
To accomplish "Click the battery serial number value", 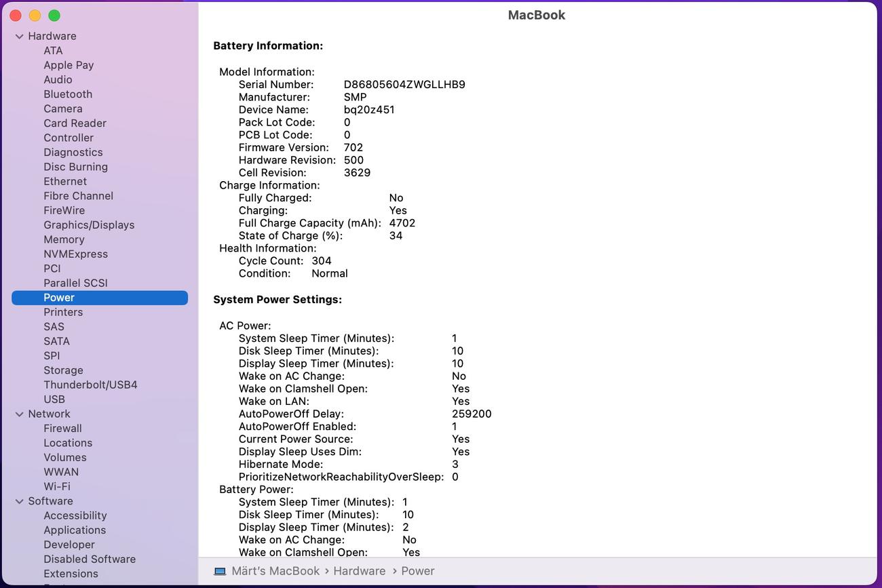I will click(x=404, y=85).
